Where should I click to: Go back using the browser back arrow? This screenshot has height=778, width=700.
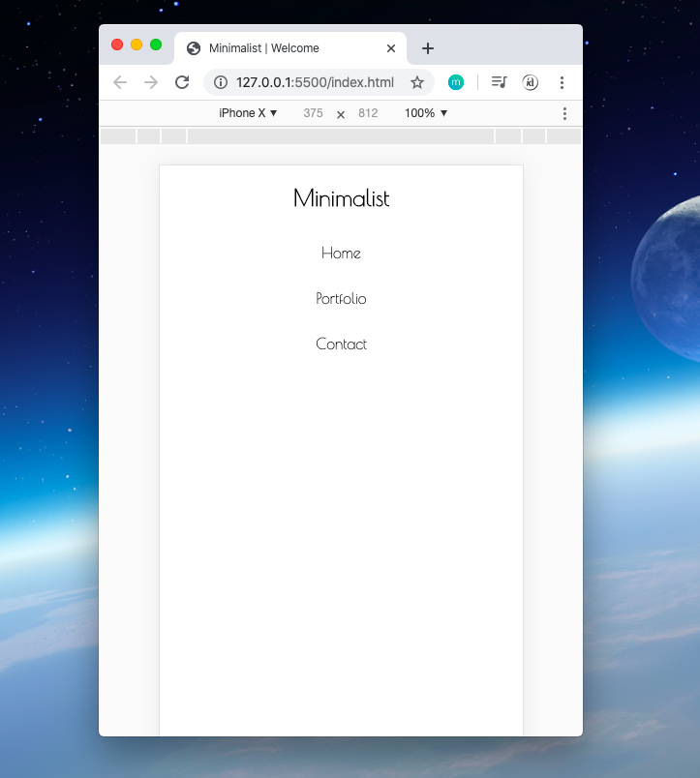[x=120, y=82]
